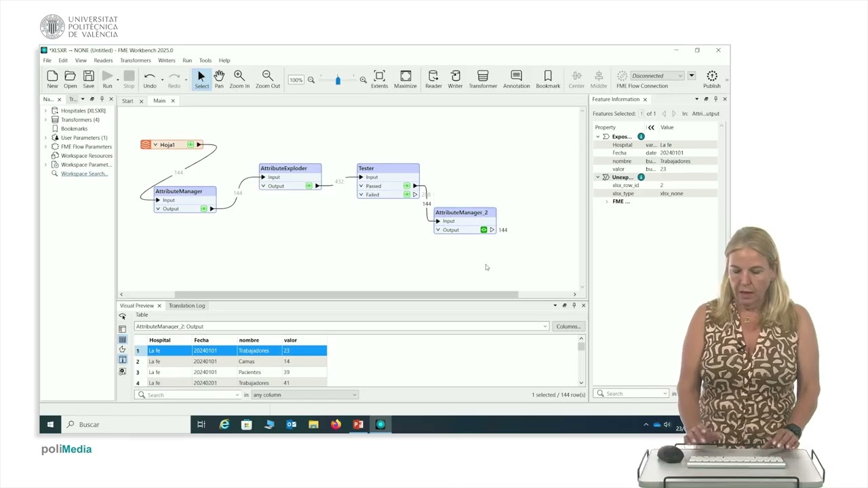Open the Transformers menu

coord(136,60)
